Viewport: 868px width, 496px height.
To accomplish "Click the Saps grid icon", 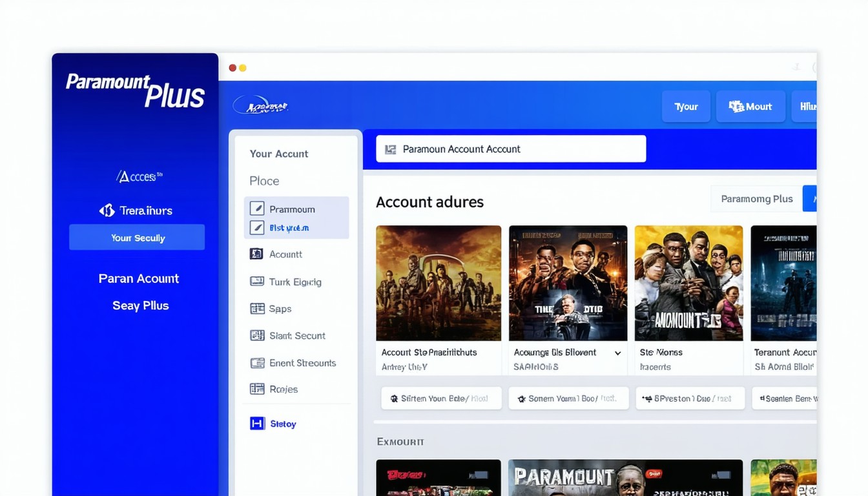I will pos(257,309).
